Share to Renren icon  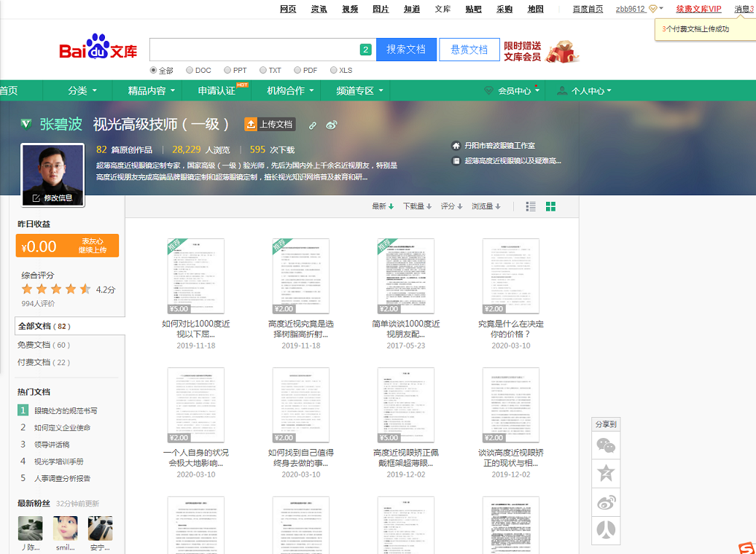(x=606, y=530)
